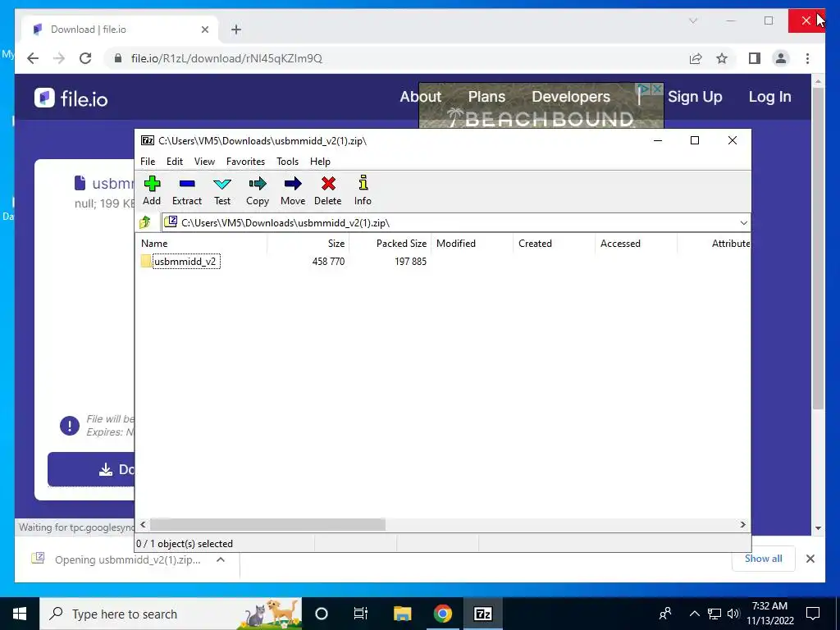Viewport: 840px width, 630px height.
Task: Click the file.io Download button
Action: 91,469
